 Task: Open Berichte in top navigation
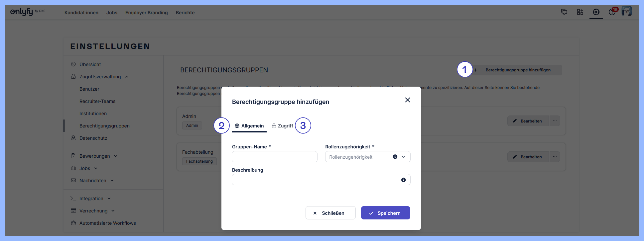pyautogui.click(x=185, y=13)
